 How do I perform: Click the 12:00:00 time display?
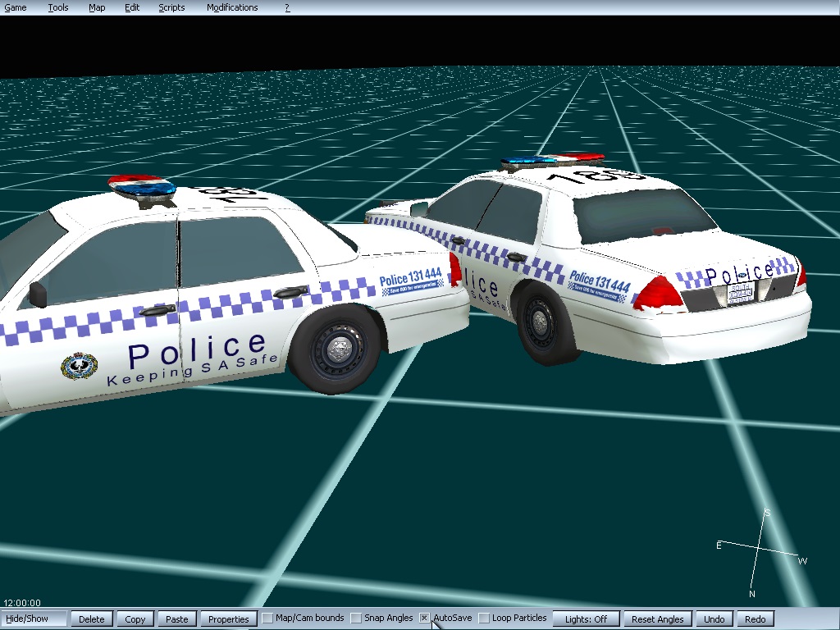pyautogui.click(x=22, y=603)
